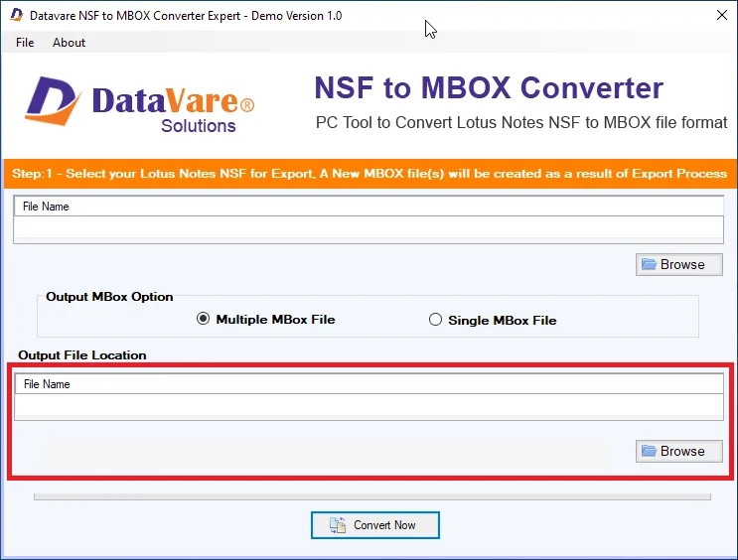The image size is (738, 560).
Task: Click the File Name column header in source list
Action: [369, 207]
